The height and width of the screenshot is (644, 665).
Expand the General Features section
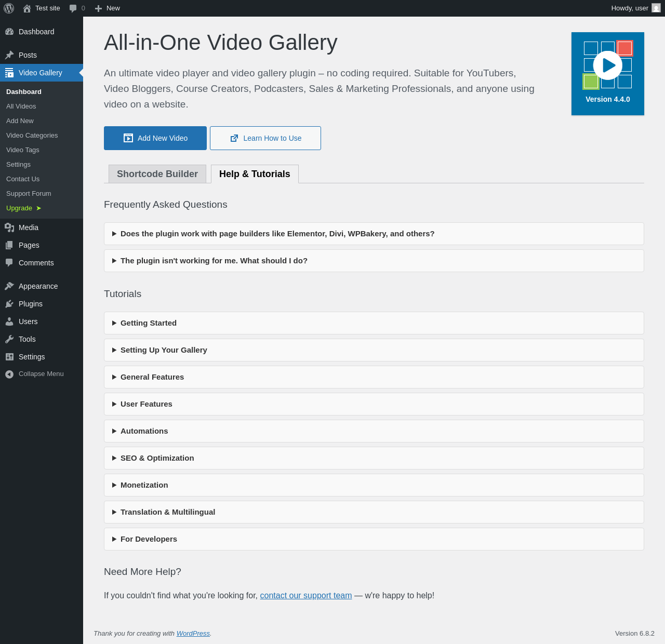tap(374, 377)
